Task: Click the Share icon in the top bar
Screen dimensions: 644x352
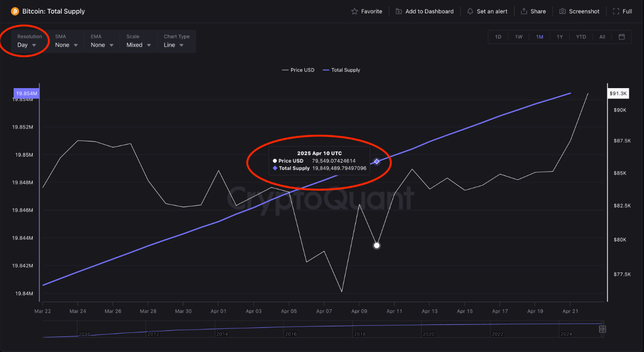Action: click(x=525, y=11)
